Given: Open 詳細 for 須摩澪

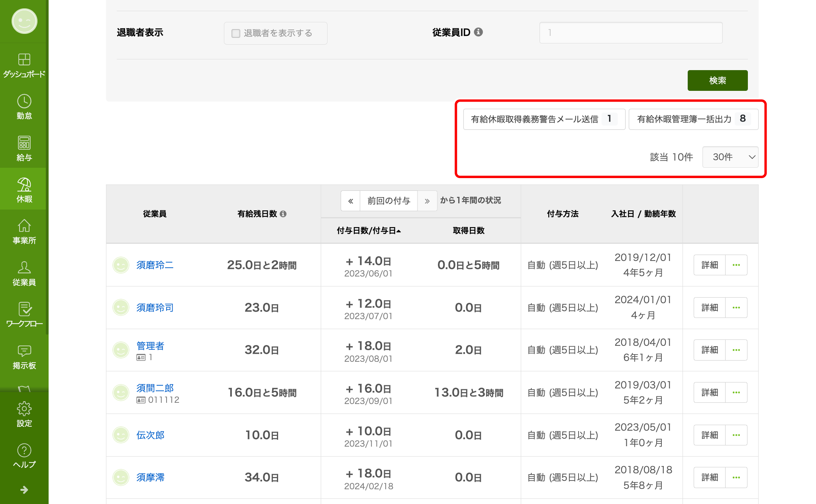Looking at the screenshot, I should [x=710, y=477].
